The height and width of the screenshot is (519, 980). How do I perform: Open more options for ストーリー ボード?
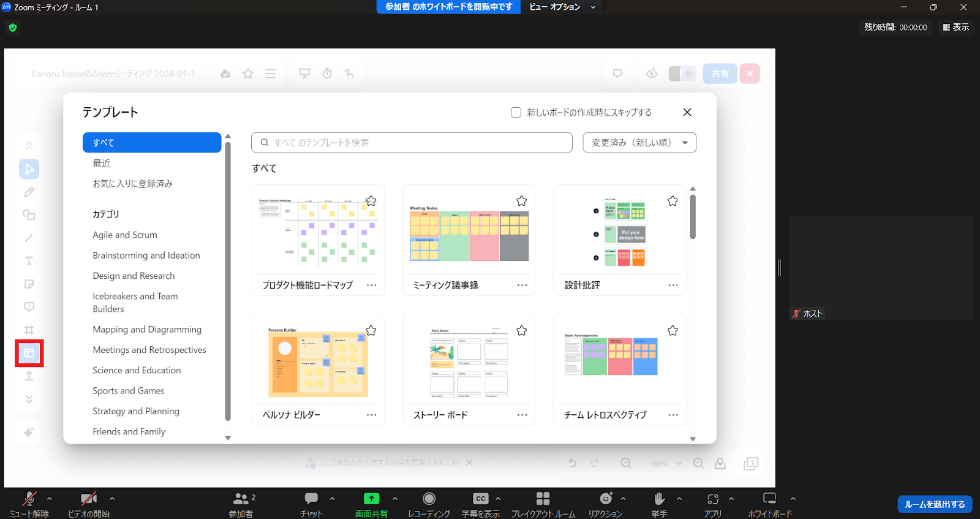[522, 415]
